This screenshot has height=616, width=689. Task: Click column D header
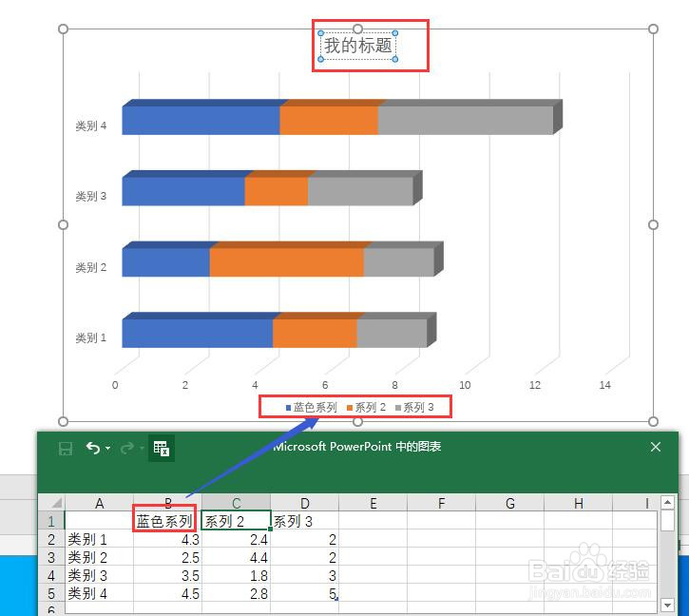(304, 503)
